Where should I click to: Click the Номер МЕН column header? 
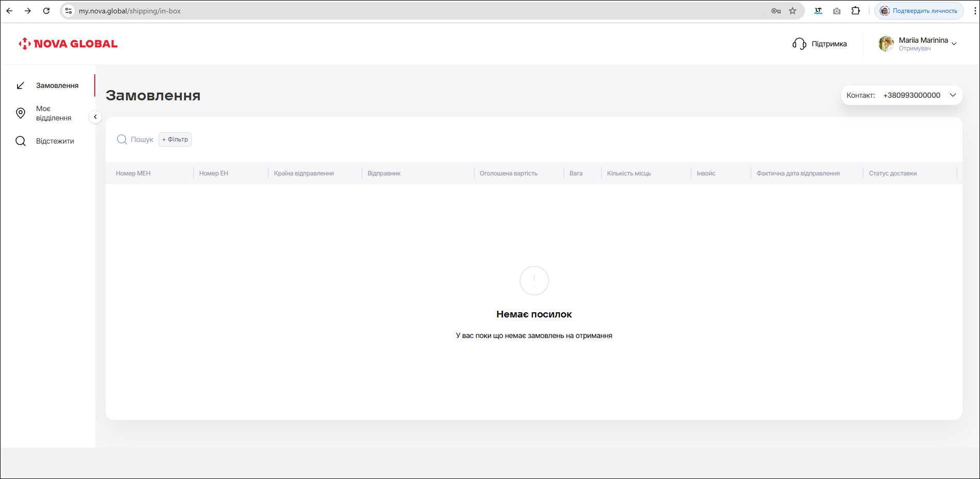click(133, 173)
